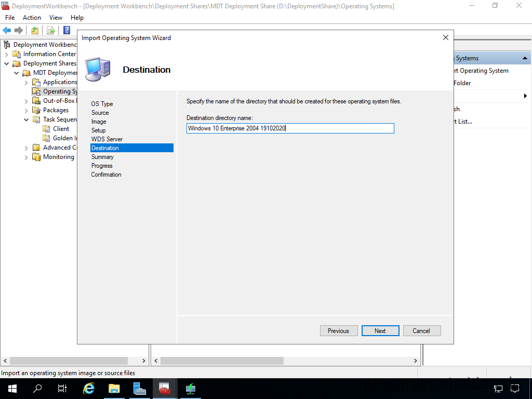Screen dimensions: 532x399
Task: Click the Up one level folder icon
Action: (x=35, y=30)
